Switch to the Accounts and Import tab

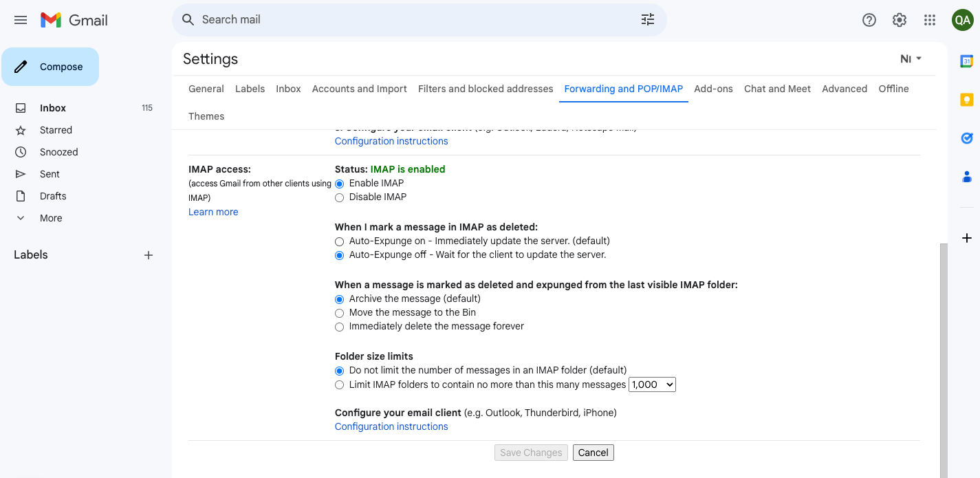359,89
